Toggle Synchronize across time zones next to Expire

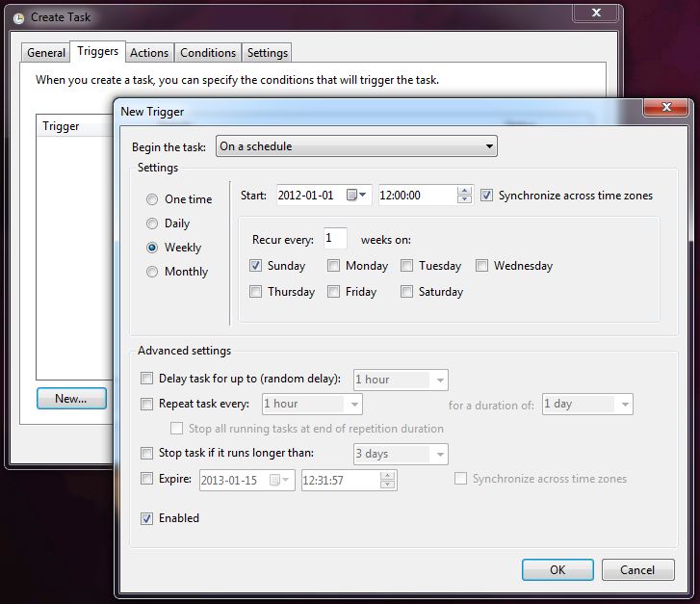pyautogui.click(x=460, y=479)
